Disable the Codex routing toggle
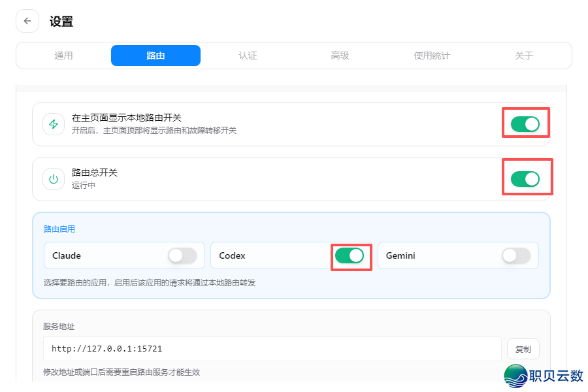This screenshot has width=588, height=392. (x=350, y=256)
